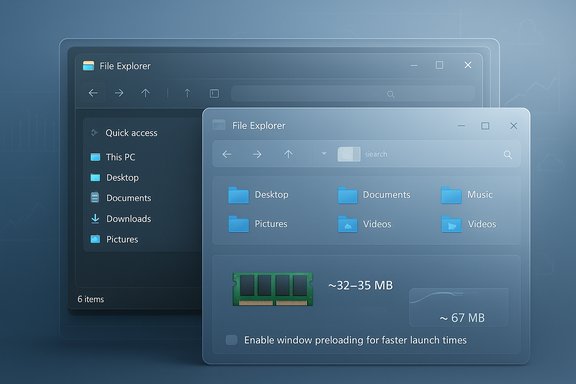The image size is (576, 384).
Task: Open Documents in the rear window sidebar
Action: [129, 198]
